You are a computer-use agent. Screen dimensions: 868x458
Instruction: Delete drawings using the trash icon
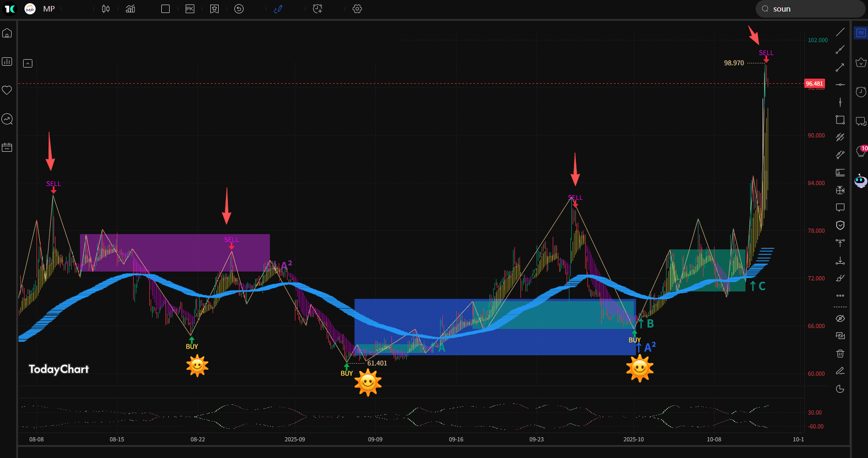point(840,353)
